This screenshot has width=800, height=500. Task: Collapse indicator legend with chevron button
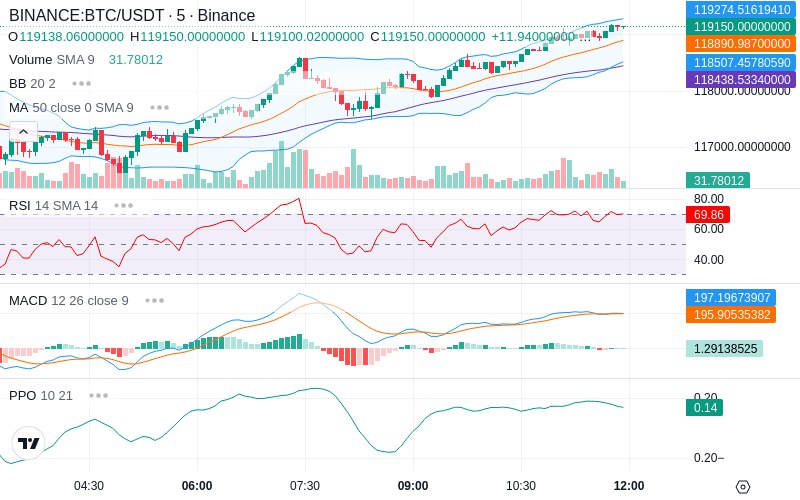[23, 132]
